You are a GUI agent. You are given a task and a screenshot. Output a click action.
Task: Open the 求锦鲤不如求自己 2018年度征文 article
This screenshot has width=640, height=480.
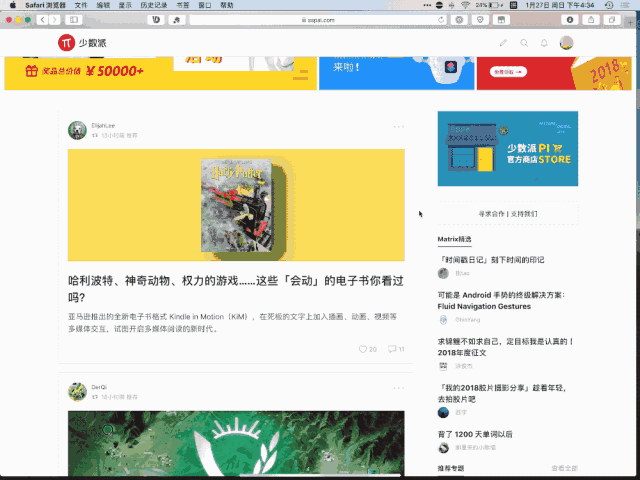pos(505,347)
